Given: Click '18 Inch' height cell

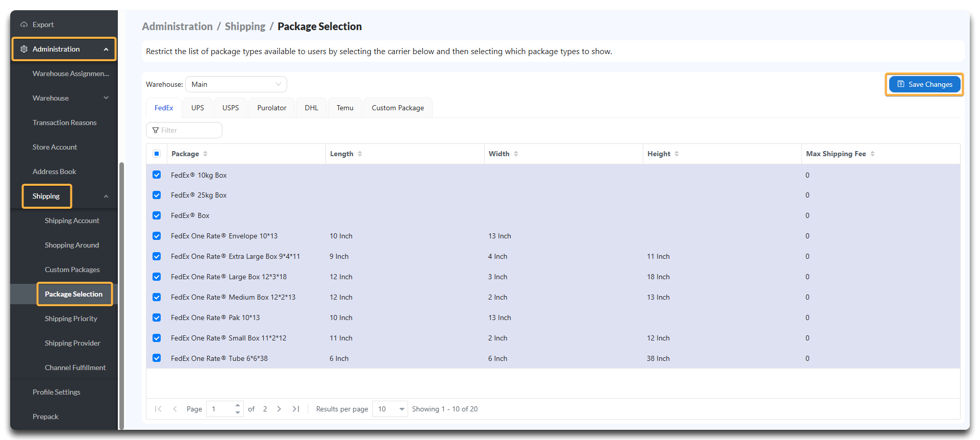Looking at the screenshot, I should [658, 277].
